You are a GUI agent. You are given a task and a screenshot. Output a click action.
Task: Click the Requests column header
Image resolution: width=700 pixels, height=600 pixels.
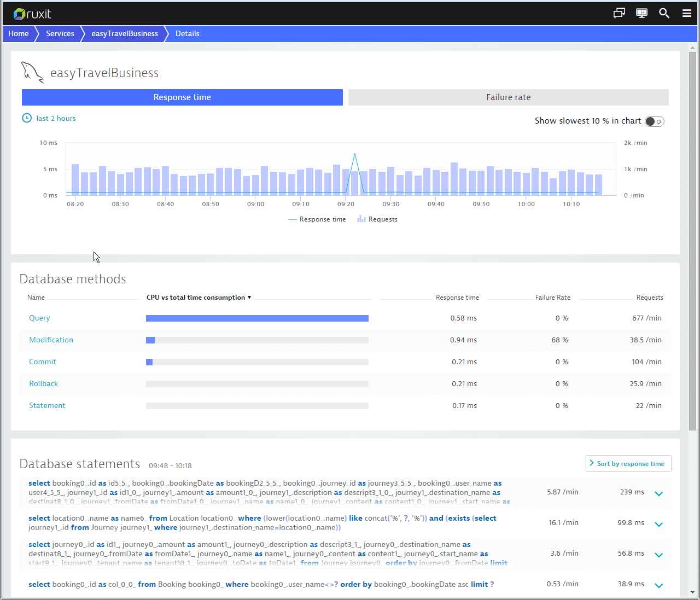(x=650, y=298)
